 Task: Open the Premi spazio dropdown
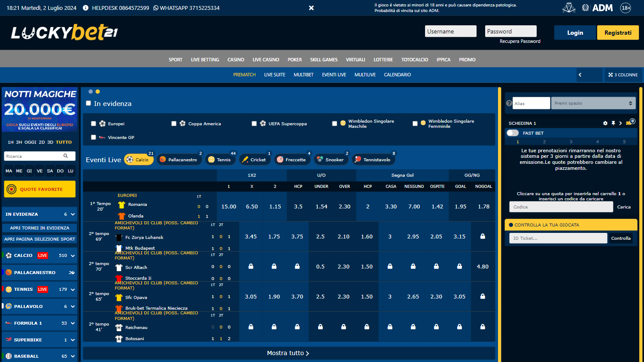pyautogui.click(x=593, y=103)
